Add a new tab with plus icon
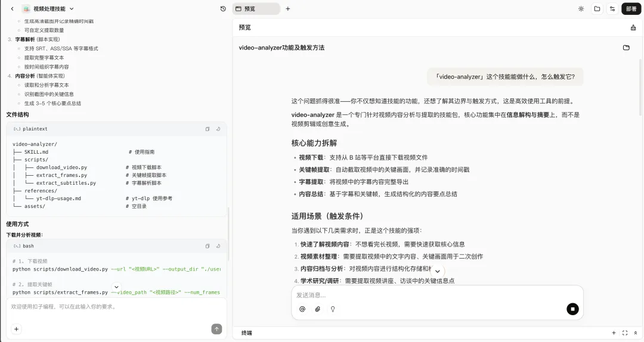The width and height of the screenshot is (644, 342). (x=288, y=9)
